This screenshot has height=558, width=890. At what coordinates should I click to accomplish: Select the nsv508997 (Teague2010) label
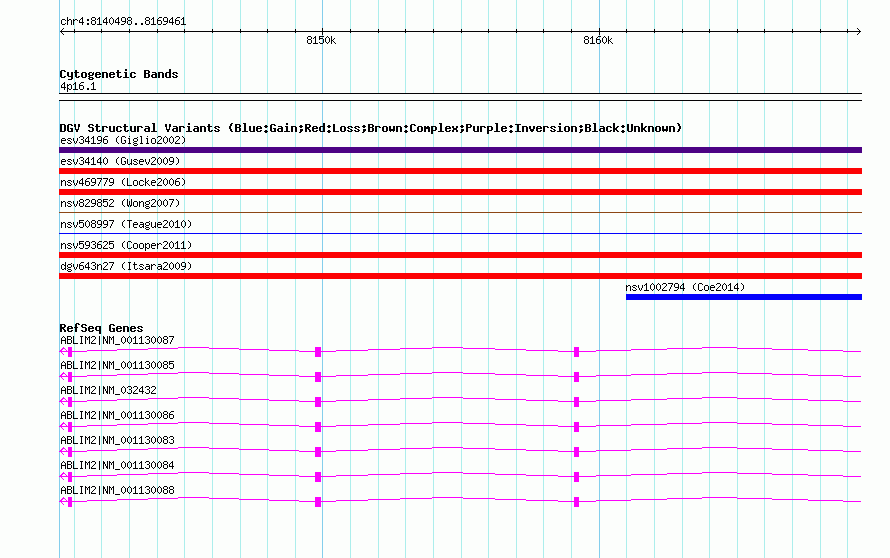pos(126,224)
